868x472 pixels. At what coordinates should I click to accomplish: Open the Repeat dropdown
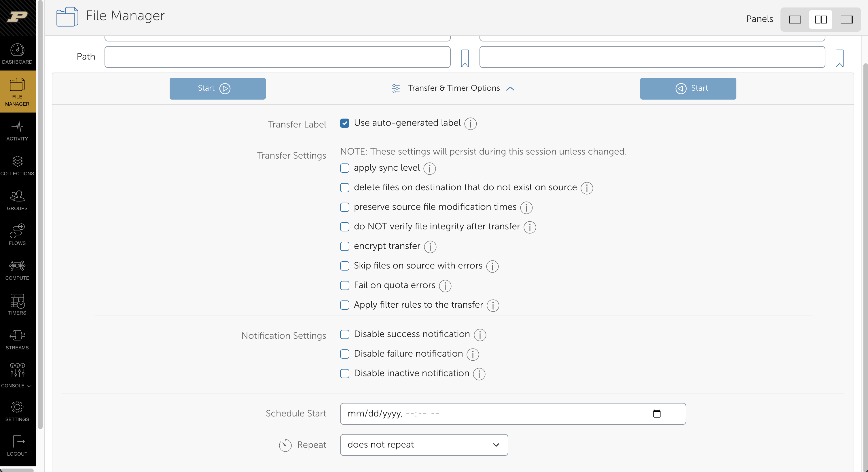point(424,445)
